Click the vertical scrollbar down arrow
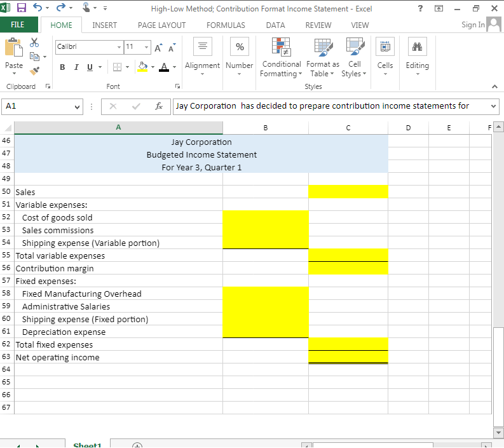 (x=498, y=433)
